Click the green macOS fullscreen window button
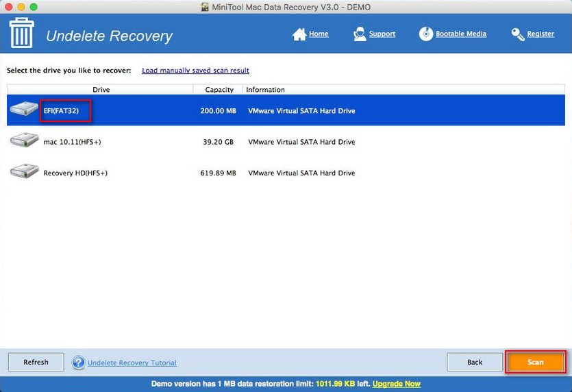This screenshot has width=572, height=392. (34, 6)
